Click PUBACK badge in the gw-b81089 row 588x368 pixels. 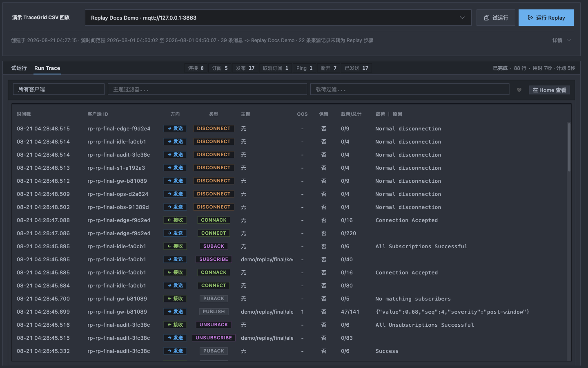[214, 298]
